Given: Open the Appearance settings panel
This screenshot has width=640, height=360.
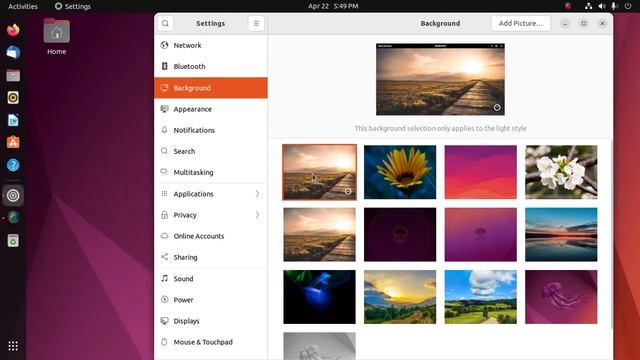Looking at the screenshot, I should (211, 109).
